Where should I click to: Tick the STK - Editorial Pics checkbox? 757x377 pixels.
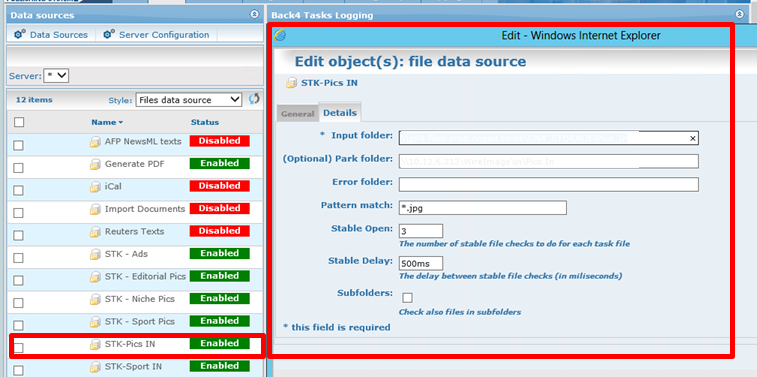pos(18,280)
